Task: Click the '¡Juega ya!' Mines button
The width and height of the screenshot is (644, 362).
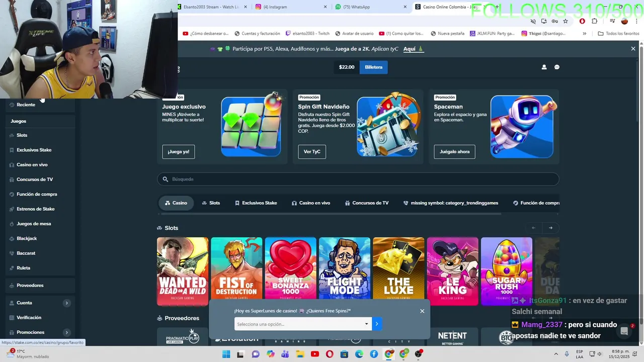Action: 179,152
